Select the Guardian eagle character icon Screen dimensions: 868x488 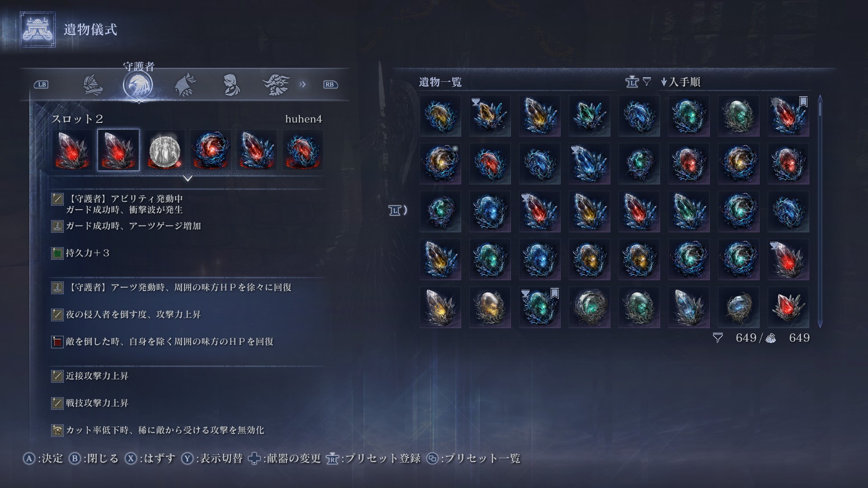point(138,84)
